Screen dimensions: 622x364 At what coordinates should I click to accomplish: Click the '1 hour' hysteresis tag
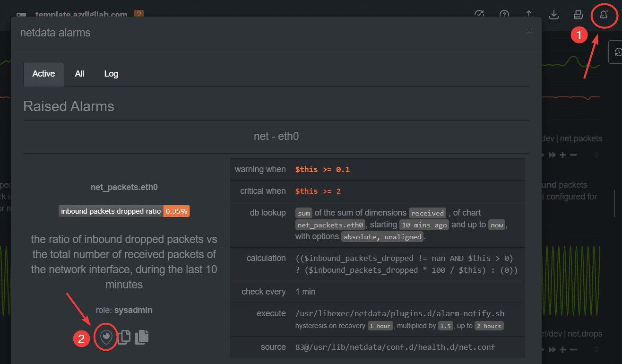coord(380,326)
